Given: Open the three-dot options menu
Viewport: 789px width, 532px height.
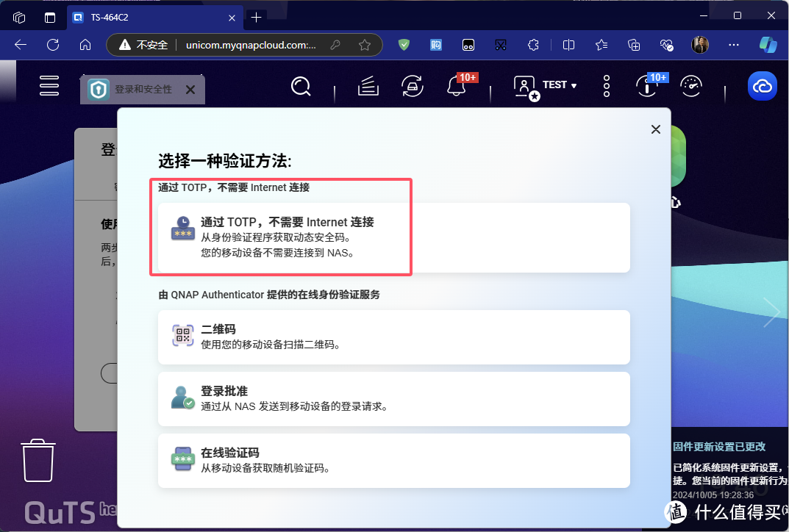Looking at the screenshot, I should pos(605,86).
